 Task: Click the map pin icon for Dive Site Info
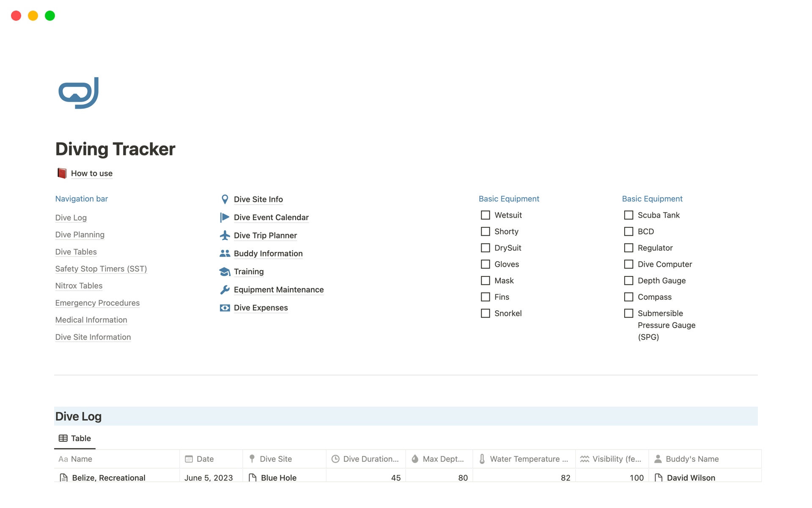[x=225, y=199]
